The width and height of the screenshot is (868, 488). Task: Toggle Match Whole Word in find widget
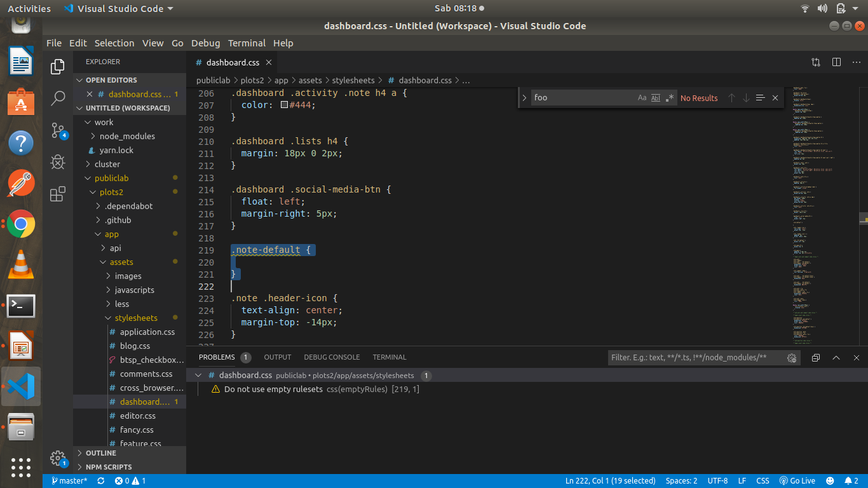656,98
